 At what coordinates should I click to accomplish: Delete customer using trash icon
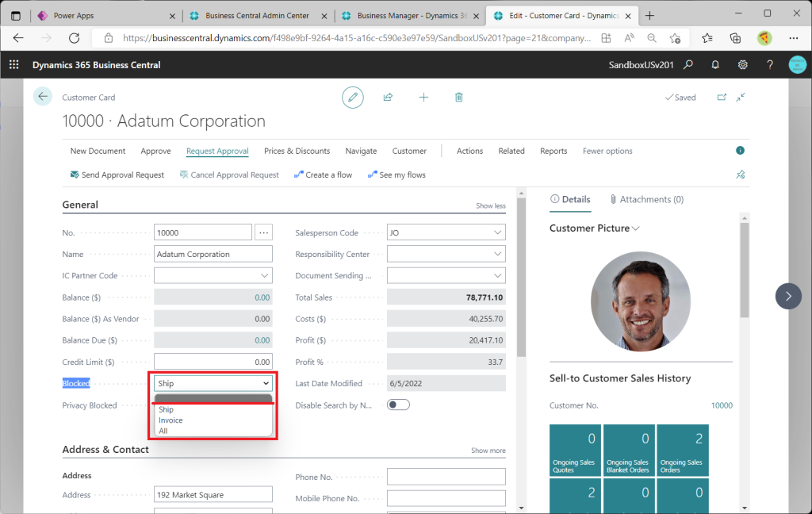(x=459, y=97)
